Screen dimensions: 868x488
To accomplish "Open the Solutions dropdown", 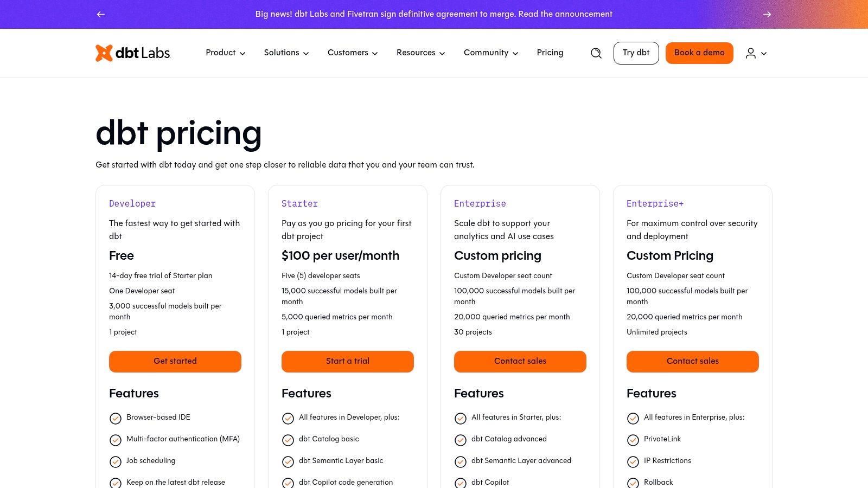I will [x=286, y=53].
